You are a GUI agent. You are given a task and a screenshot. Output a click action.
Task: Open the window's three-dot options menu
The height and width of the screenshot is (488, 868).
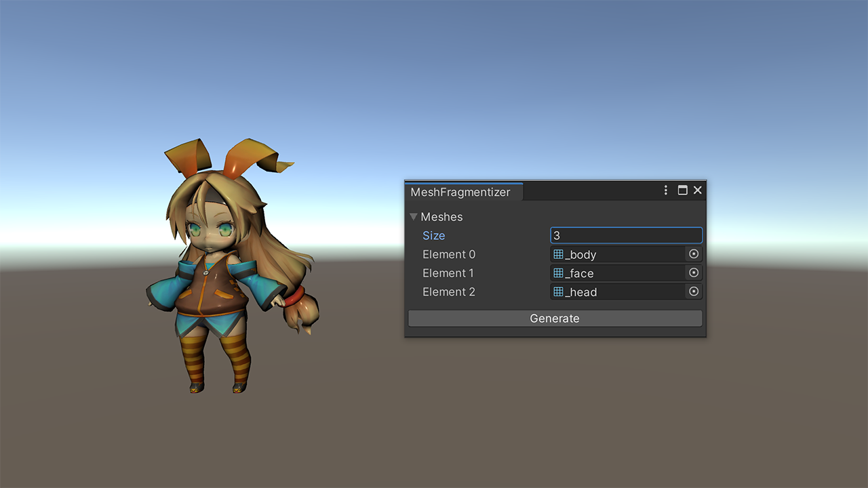click(666, 190)
